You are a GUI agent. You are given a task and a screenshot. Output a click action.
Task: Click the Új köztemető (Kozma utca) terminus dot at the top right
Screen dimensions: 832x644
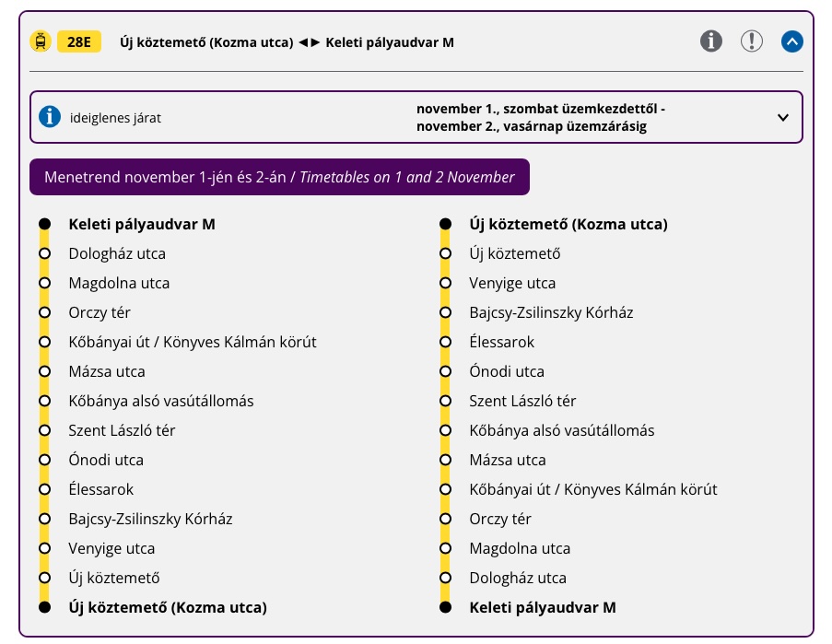[x=446, y=224]
